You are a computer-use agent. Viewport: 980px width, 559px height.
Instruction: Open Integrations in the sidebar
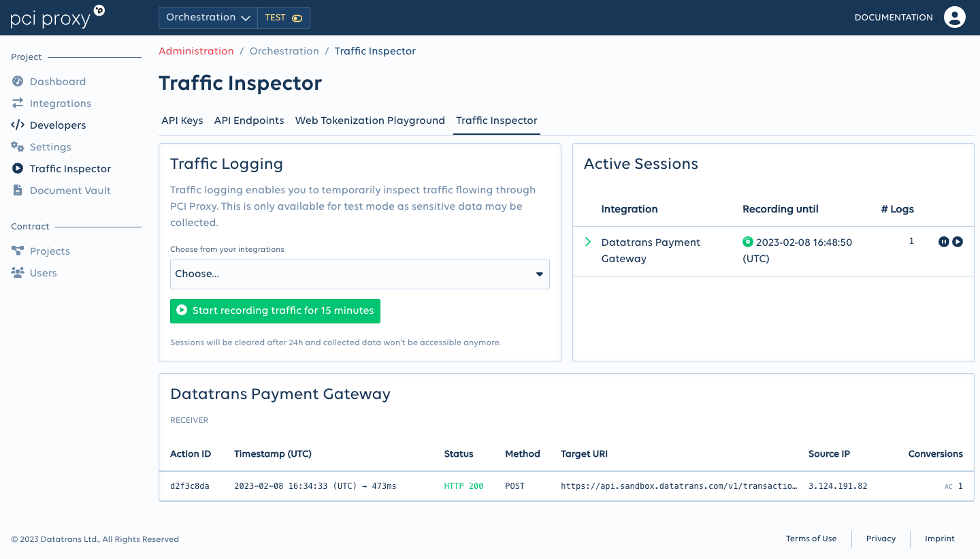tap(61, 103)
